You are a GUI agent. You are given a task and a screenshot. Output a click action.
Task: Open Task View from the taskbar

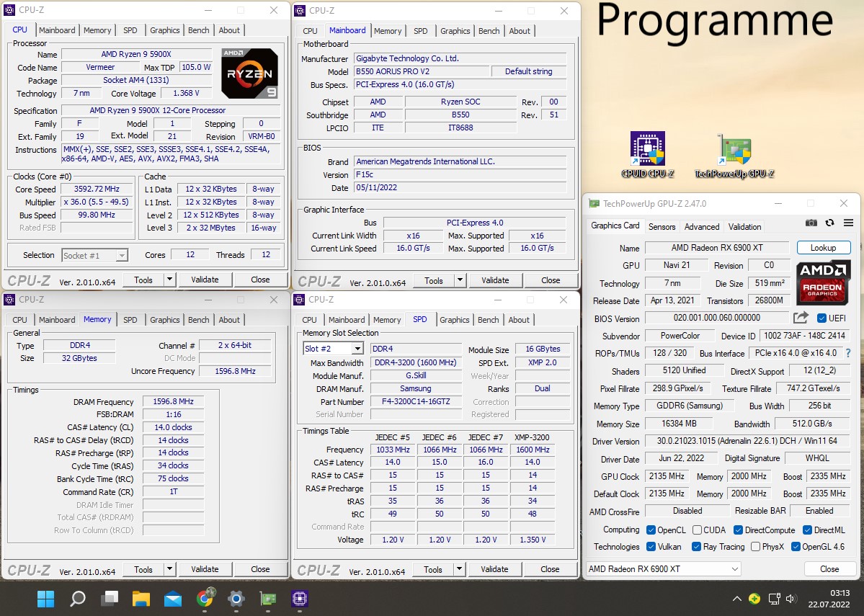pyautogui.click(x=110, y=599)
